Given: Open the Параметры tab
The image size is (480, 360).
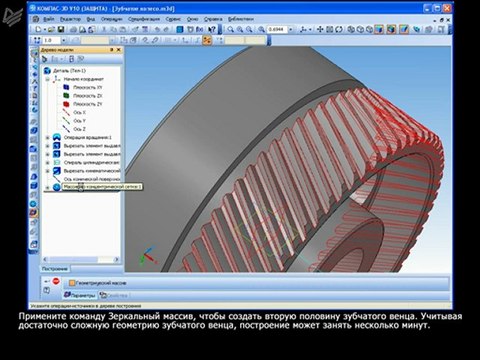Looking at the screenshot, I should point(80,295).
